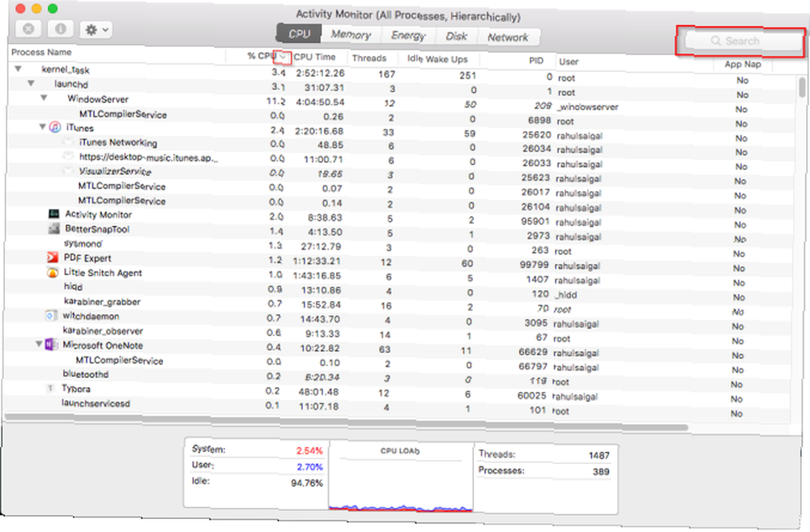Click the Activity Monitor app icon in the list
Viewport: 810px width, 532px height.
pyautogui.click(x=53, y=214)
